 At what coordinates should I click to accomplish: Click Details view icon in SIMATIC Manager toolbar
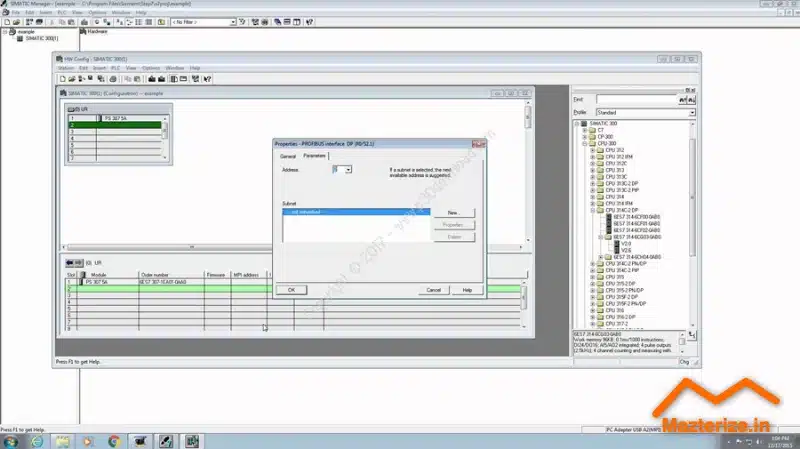tap(148, 22)
